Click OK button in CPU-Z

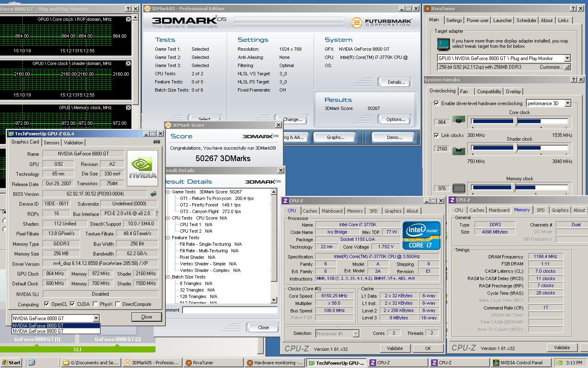pyautogui.click(x=428, y=348)
